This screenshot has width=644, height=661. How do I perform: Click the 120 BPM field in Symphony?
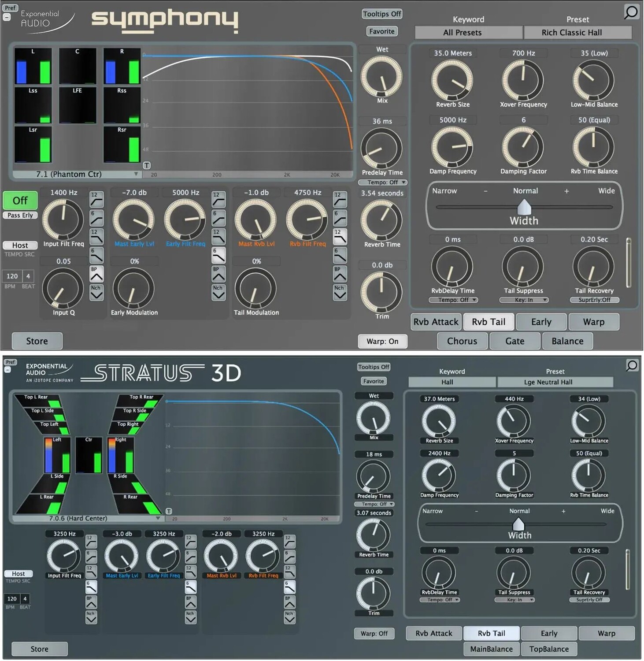click(x=12, y=276)
